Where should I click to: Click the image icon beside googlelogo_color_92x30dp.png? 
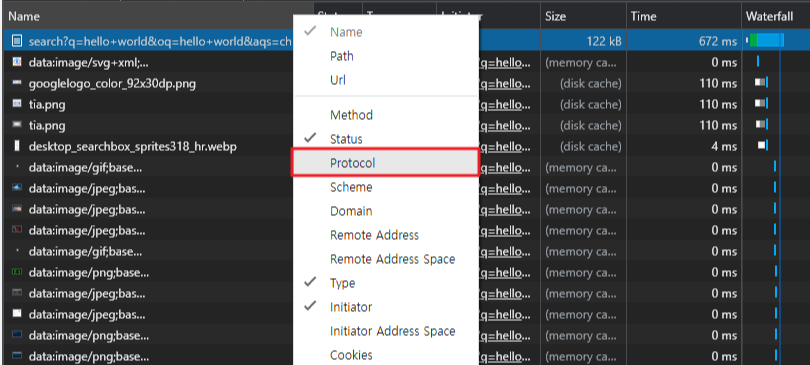18,83
